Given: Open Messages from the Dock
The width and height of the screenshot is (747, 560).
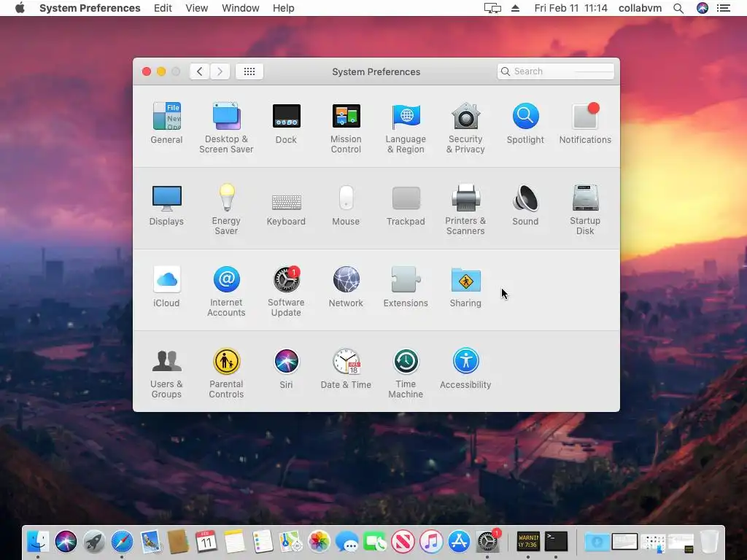Looking at the screenshot, I should click(x=347, y=542).
